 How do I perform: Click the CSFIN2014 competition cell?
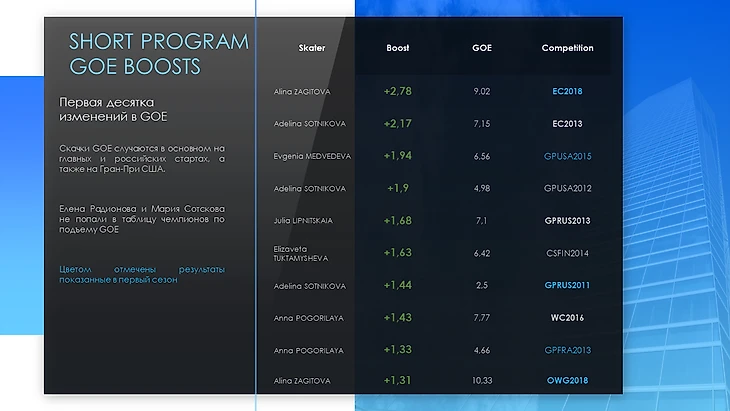point(567,253)
